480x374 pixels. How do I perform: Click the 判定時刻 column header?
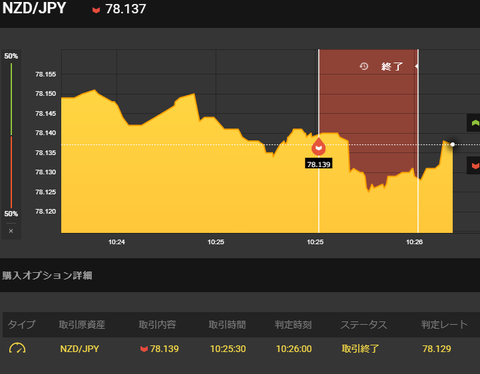[293, 324]
